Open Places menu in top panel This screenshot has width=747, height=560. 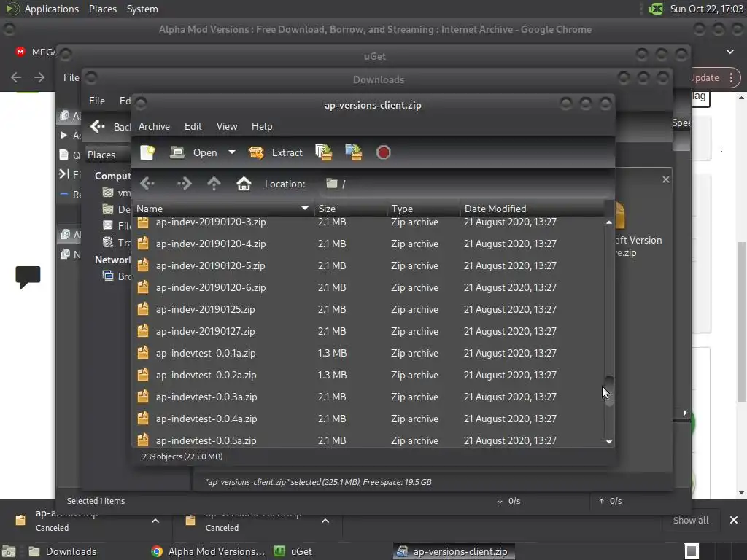click(102, 9)
